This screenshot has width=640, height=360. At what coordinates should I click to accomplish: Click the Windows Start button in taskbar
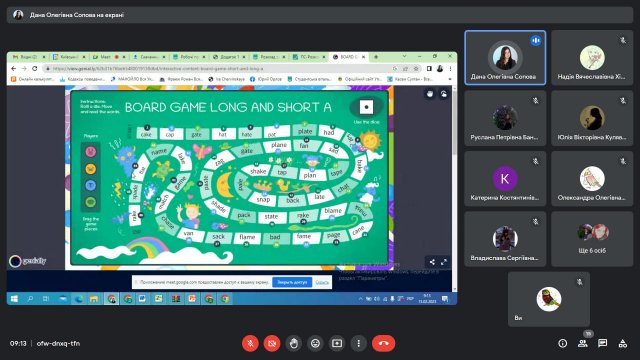[x=14, y=299]
